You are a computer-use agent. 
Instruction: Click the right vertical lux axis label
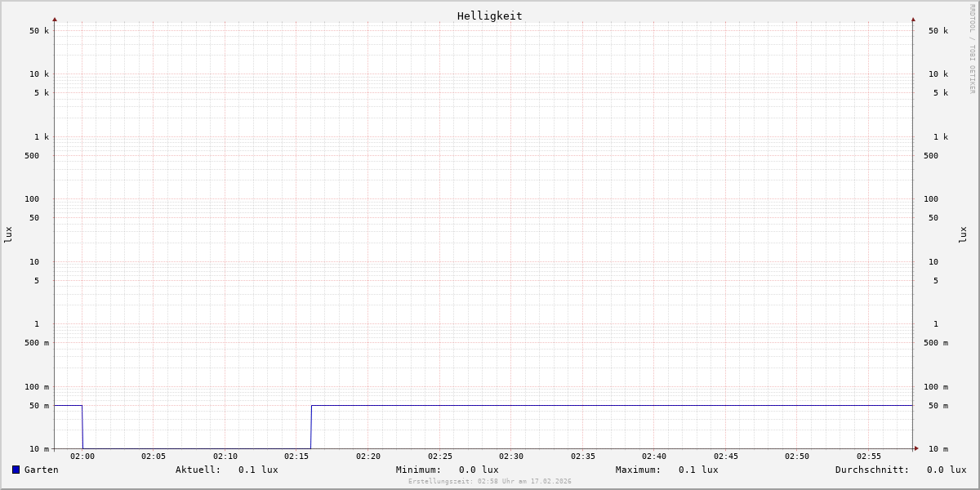pyautogui.click(x=963, y=234)
